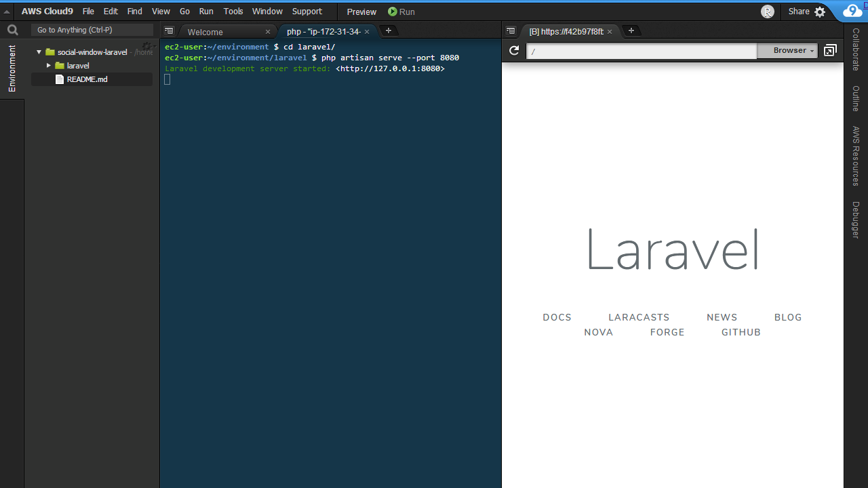Open the Run menu

coord(206,12)
